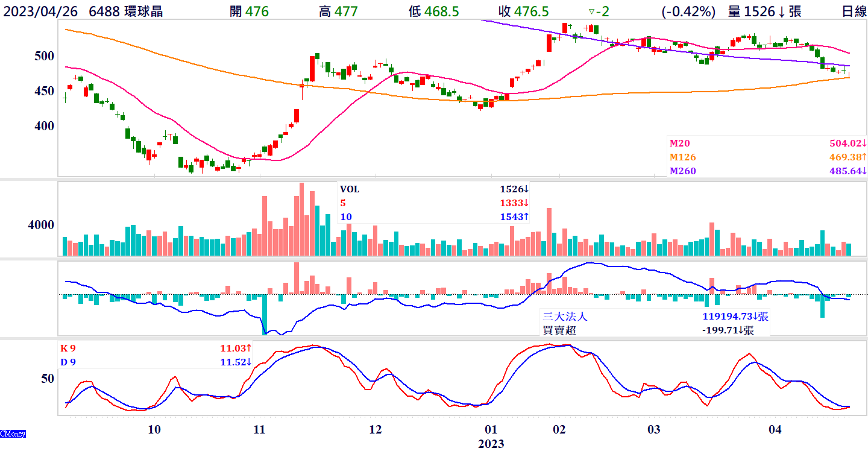The width and height of the screenshot is (868, 451).
Task: Click the tallest volume bar in mid-November
Action: [x=301, y=219]
